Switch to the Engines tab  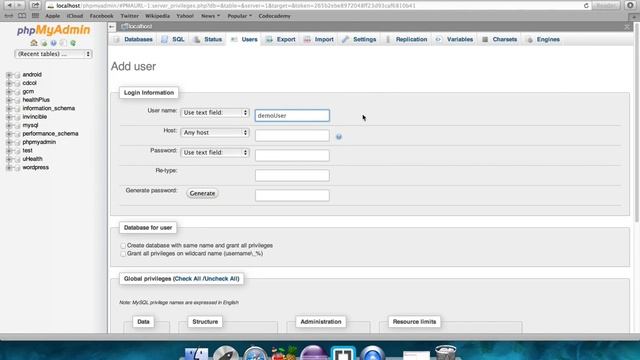543,40
